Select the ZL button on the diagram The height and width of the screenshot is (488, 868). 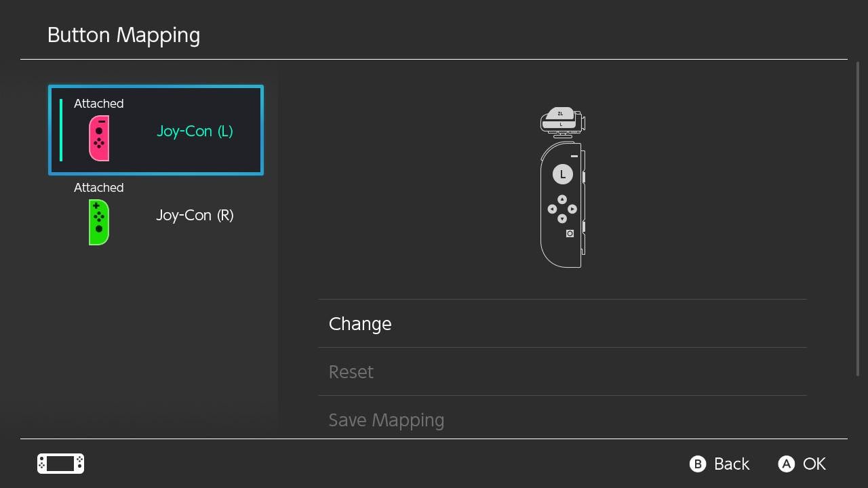click(559, 113)
